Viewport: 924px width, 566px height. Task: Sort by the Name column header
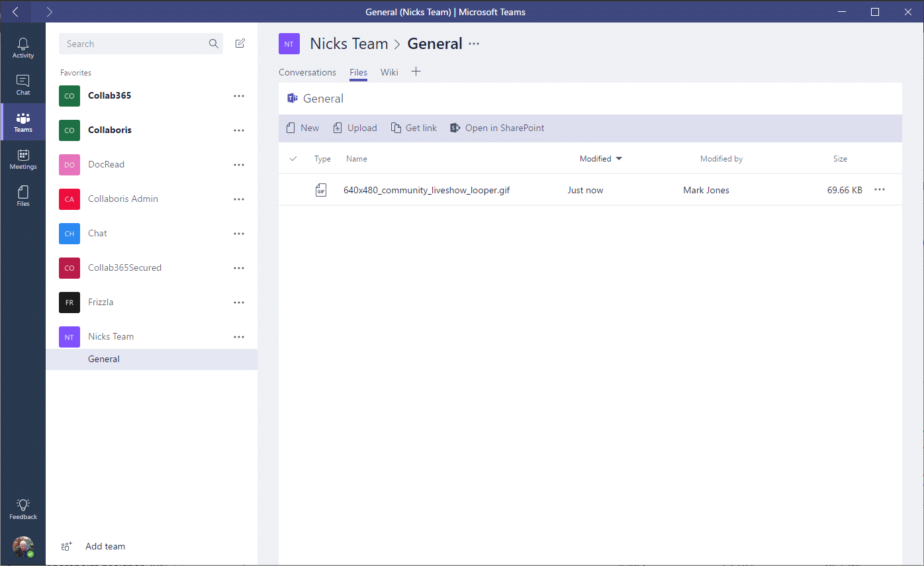356,159
